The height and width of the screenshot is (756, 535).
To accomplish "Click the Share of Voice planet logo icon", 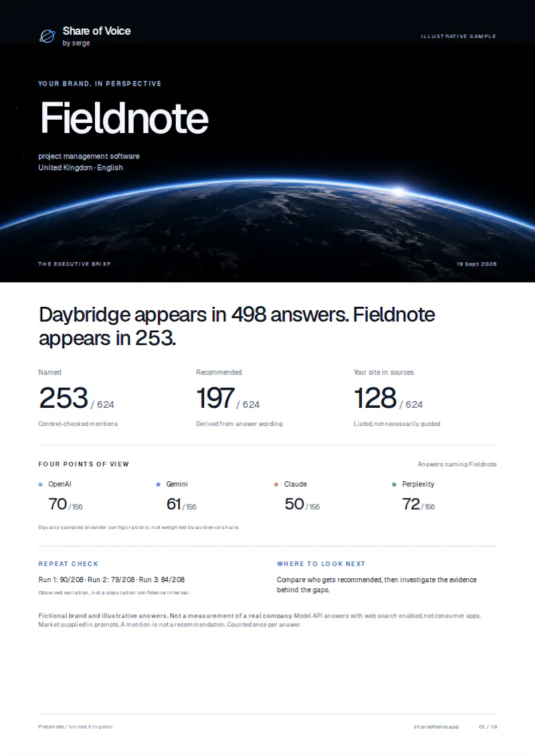I will pos(47,36).
